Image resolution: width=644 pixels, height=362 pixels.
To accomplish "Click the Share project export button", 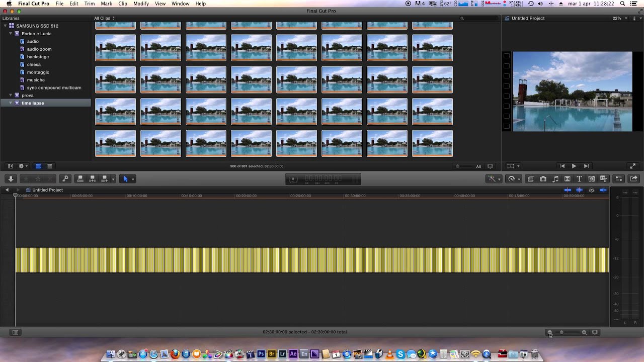I will tap(633, 178).
